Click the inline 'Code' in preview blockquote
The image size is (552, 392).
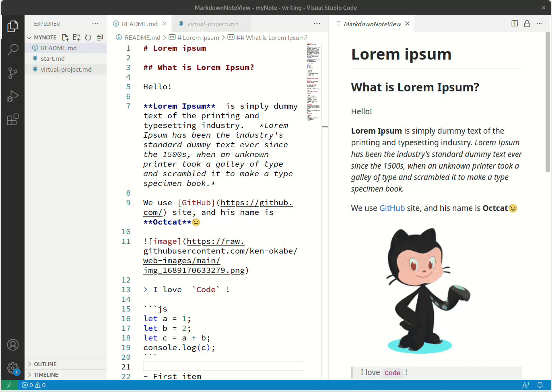392,373
